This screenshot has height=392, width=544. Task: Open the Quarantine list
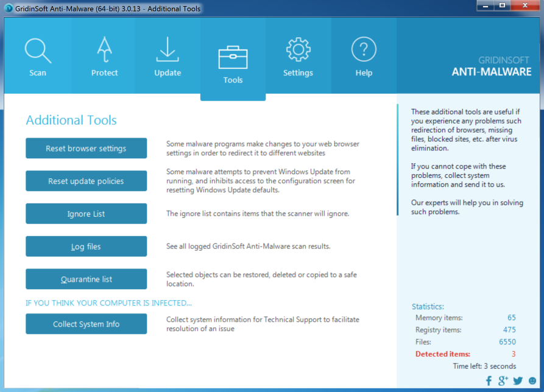86,279
